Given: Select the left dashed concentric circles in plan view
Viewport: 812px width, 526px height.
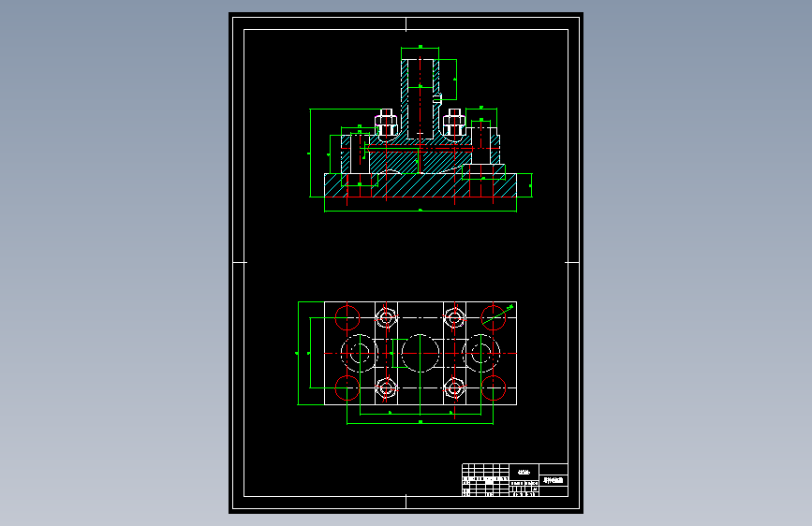Looking at the screenshot, I should pos(360,354).
